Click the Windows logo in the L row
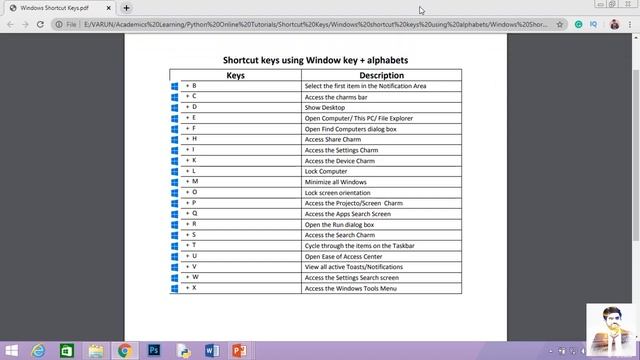640x360 pixels. pos(175,172)
